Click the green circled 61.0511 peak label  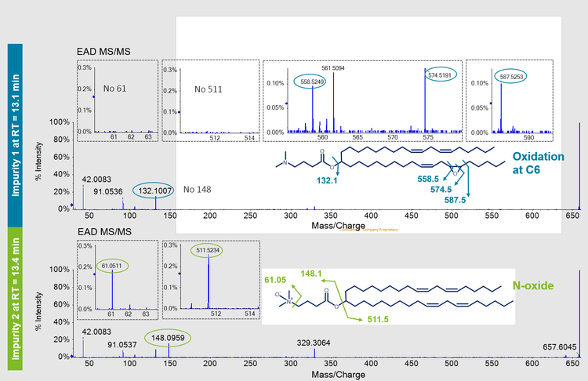pyautogui.click(x=110, y=243)
